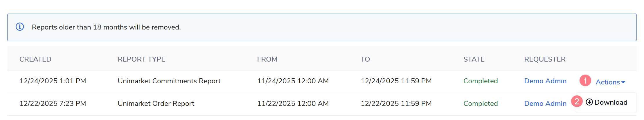This screenshot has width=644, height=120.
Task: Click Completed status of Commitments Report
Action: click(x=480, y=81)
